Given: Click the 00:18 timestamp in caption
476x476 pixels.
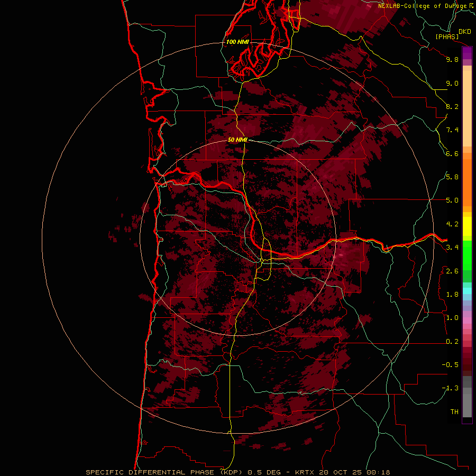Looking at the screenshot, I should [x=378, y=472].
